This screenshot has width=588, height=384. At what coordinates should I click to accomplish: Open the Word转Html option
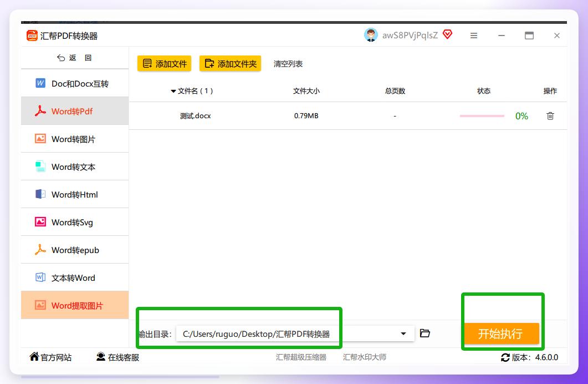tap(75, 194)
